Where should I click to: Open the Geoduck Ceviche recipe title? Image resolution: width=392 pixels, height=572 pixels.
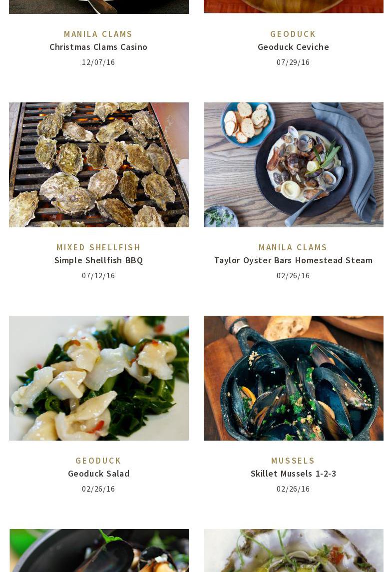pos(293,47)
